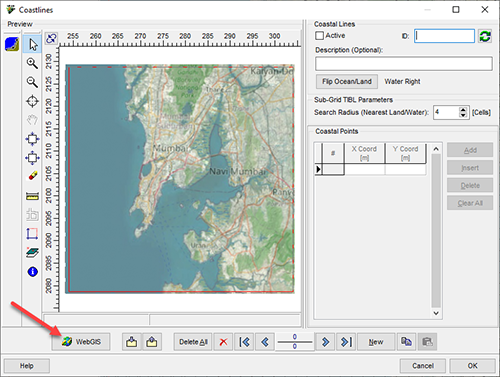Enable the Active checkbox
Viewport: 500px width, 377px height.
coord(319,36)
